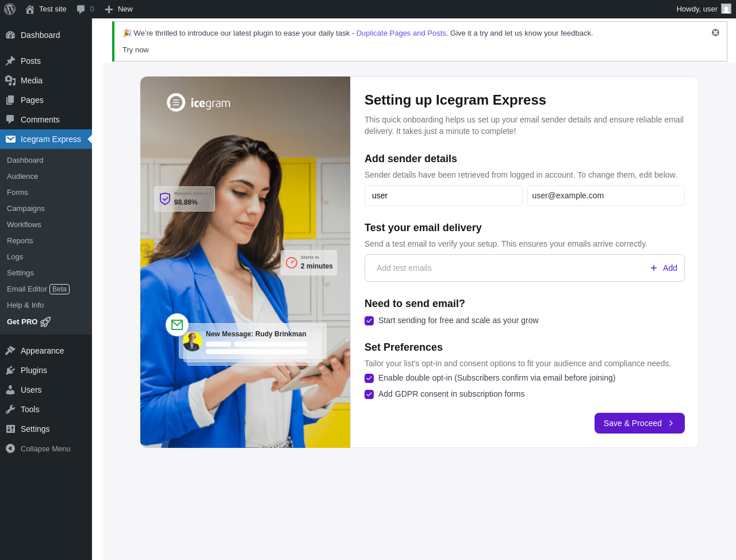Click sender email field user@example.com

click(x=606, y=195)
